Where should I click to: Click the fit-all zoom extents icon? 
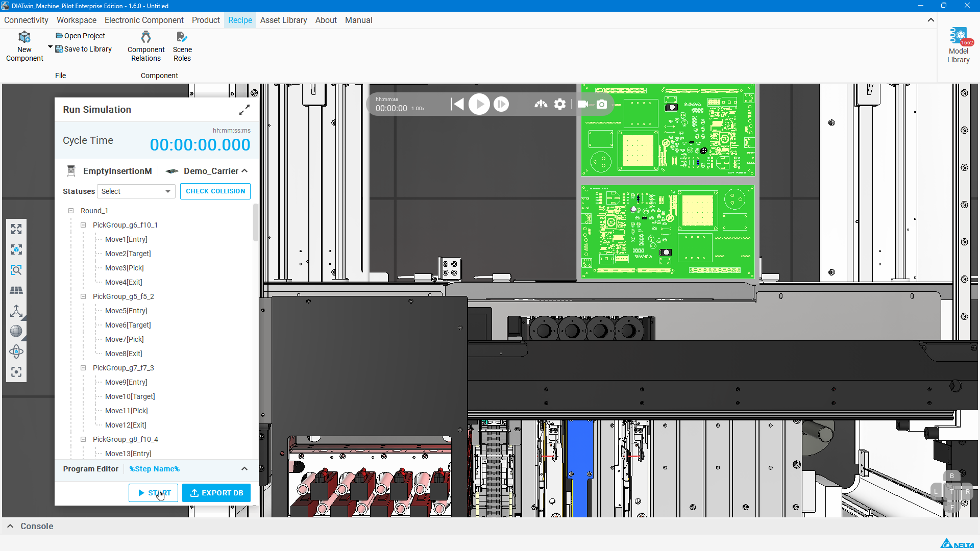pyautogui.click(x=16, y=229)
